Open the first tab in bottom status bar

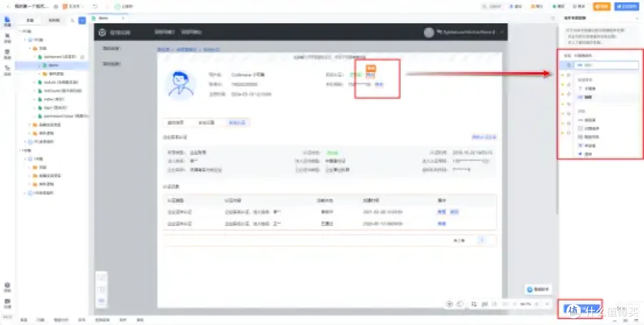click(x=24, y=320)
